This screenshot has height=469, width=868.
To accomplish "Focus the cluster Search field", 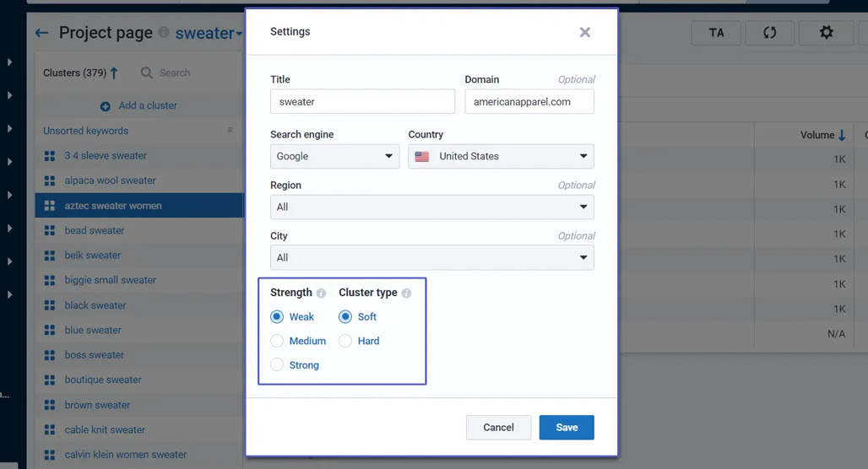I will tap(175, 73).
